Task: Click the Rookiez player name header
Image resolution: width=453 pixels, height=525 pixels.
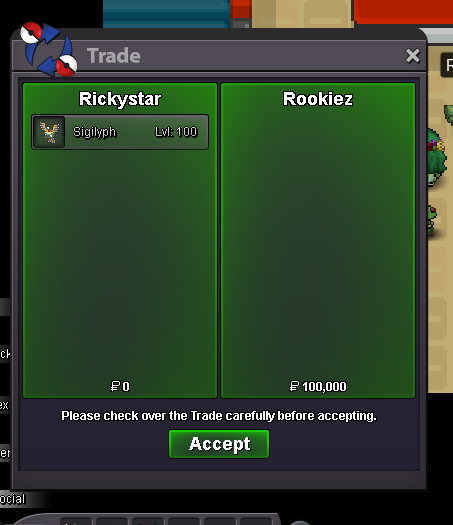Action: [x=318, y=99]
